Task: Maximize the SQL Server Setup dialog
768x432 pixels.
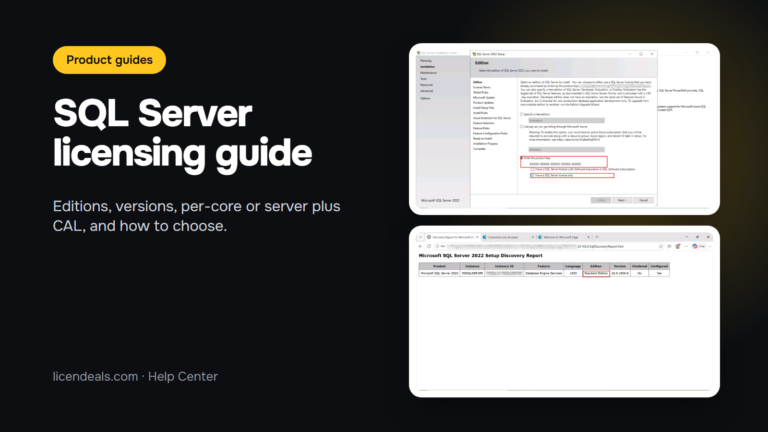Action: pyautogui.click(x=641, y=54)
